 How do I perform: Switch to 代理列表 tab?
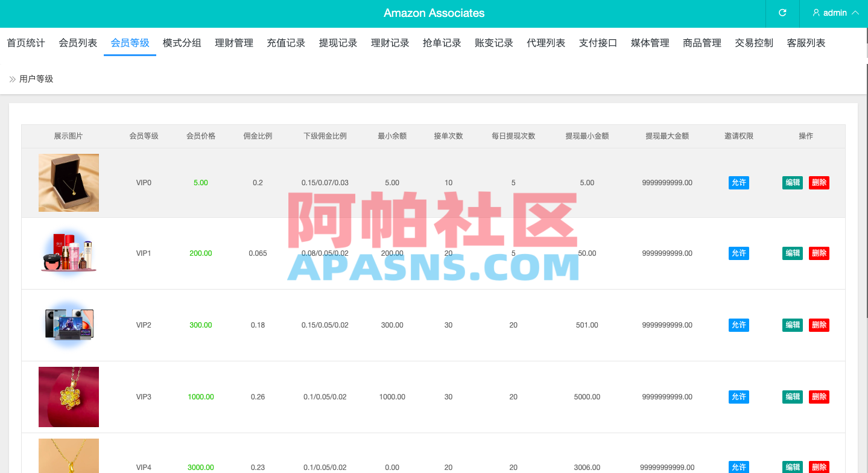tap(546, 43)
